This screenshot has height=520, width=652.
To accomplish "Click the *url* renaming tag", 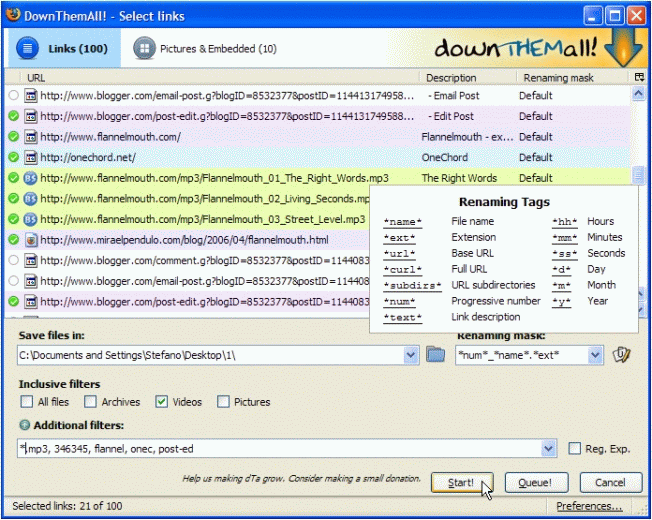I will 399,254.
